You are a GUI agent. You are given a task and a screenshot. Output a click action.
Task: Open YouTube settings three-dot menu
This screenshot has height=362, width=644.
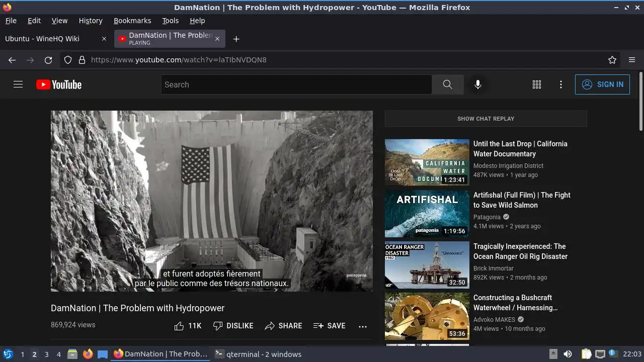click(561, 84)
